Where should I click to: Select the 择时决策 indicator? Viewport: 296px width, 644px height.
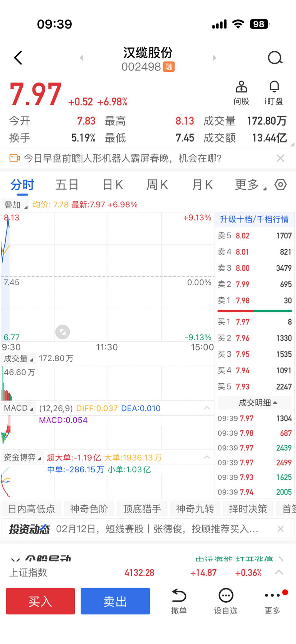pyautogui.click(x=248, y=509)
